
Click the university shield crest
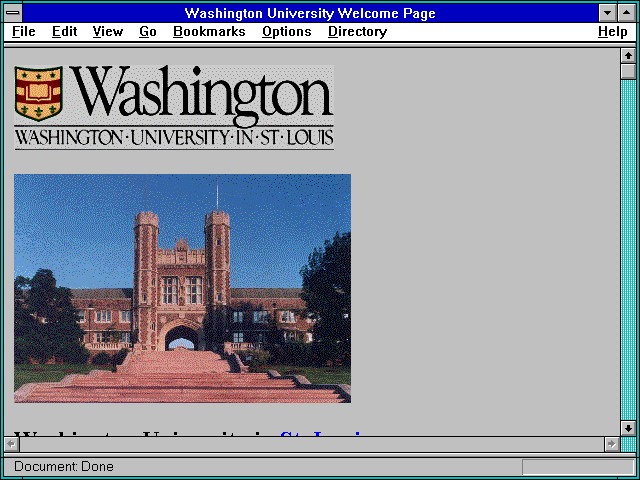point(38,93)
